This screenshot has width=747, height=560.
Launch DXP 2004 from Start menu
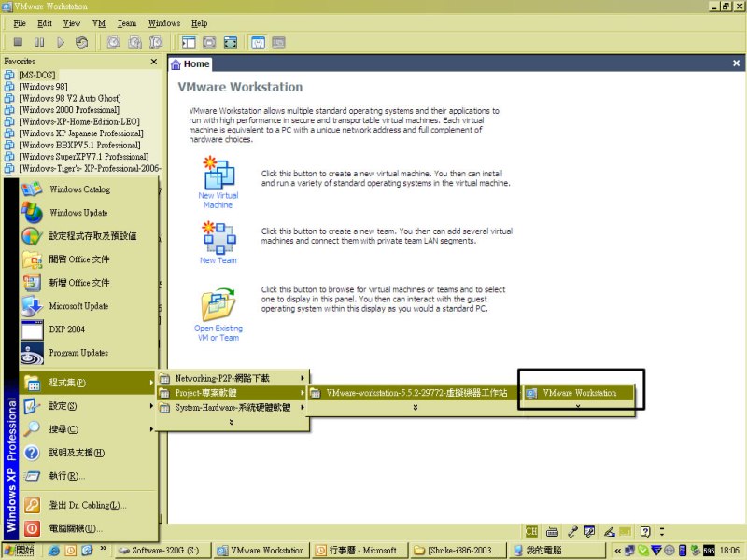coord(88,329)
